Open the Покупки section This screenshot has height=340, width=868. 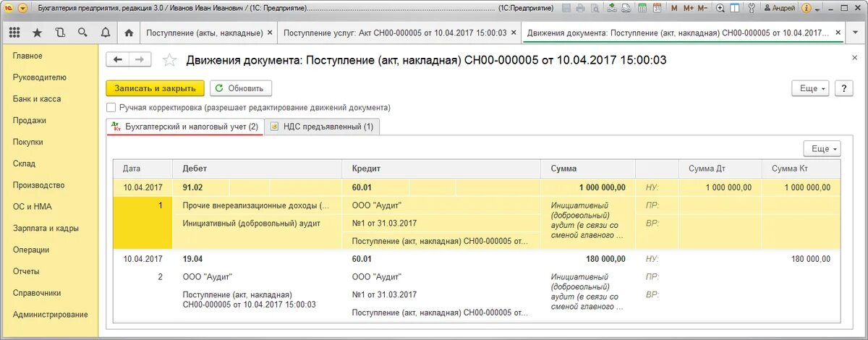click(28, 143)
